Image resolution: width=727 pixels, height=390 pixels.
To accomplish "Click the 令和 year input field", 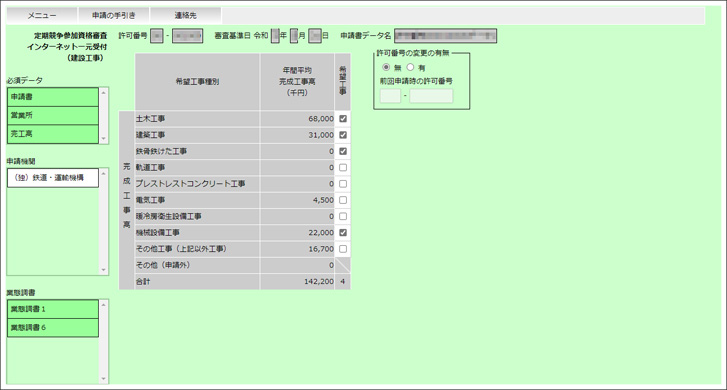I will [275, 36].
